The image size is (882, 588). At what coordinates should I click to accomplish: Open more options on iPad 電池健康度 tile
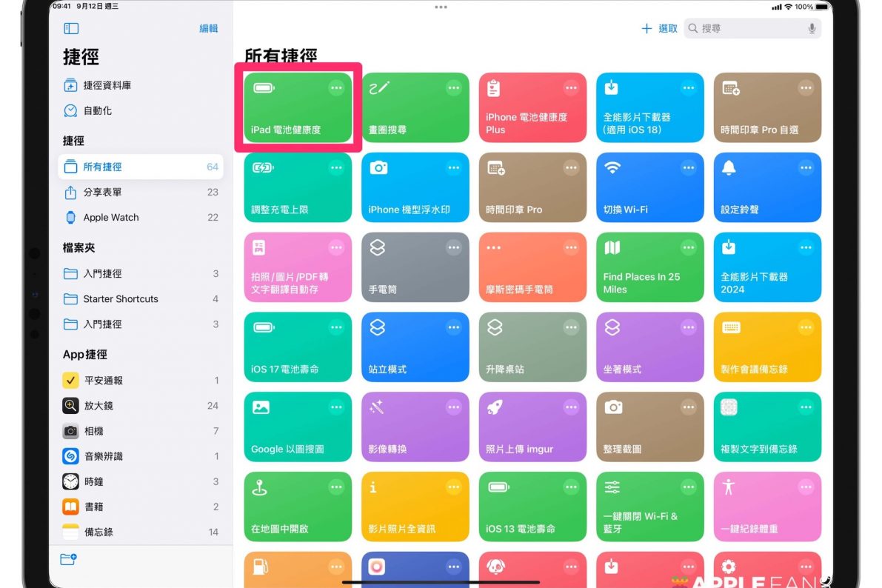click(x=336, y=88)
